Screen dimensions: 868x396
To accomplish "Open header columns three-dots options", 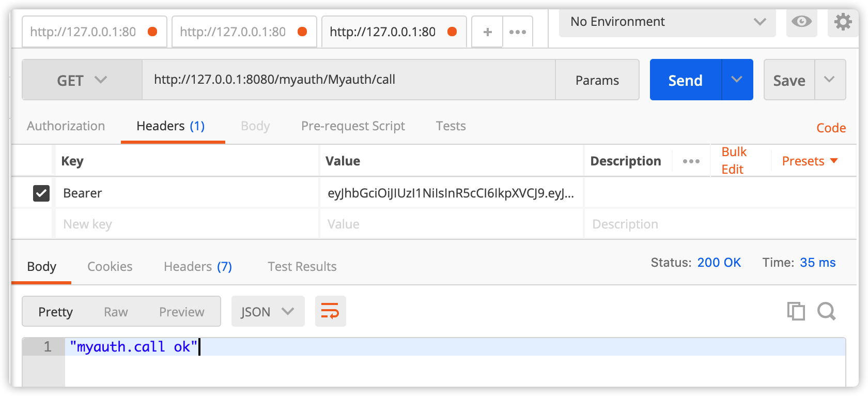I will tap(691, 161).
